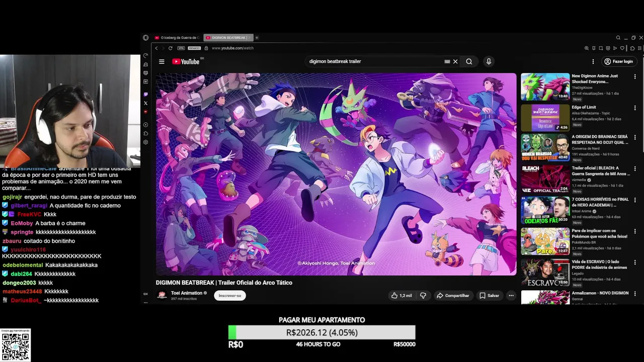Click the site security padlock icon

click(206, 48)
